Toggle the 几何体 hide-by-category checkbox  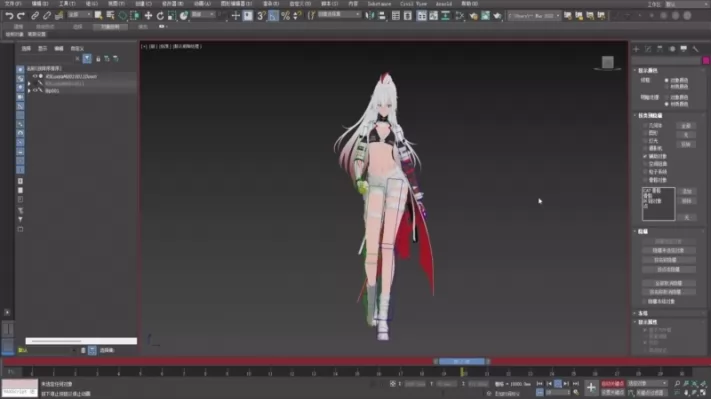point(645,126)
